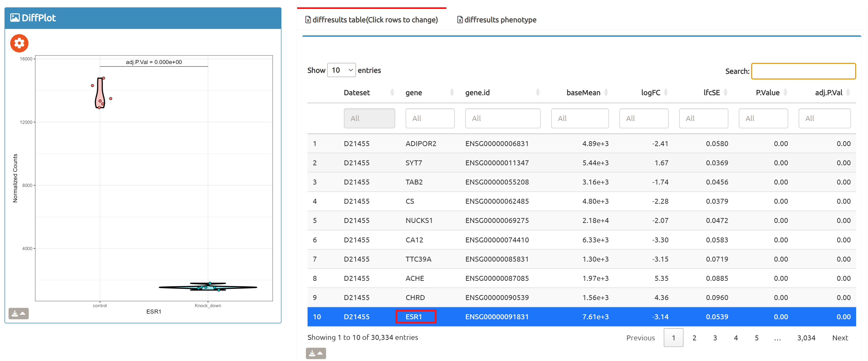Click the Search input box
Viewport: 868px width, 361px height.
[x=803, y=71]
